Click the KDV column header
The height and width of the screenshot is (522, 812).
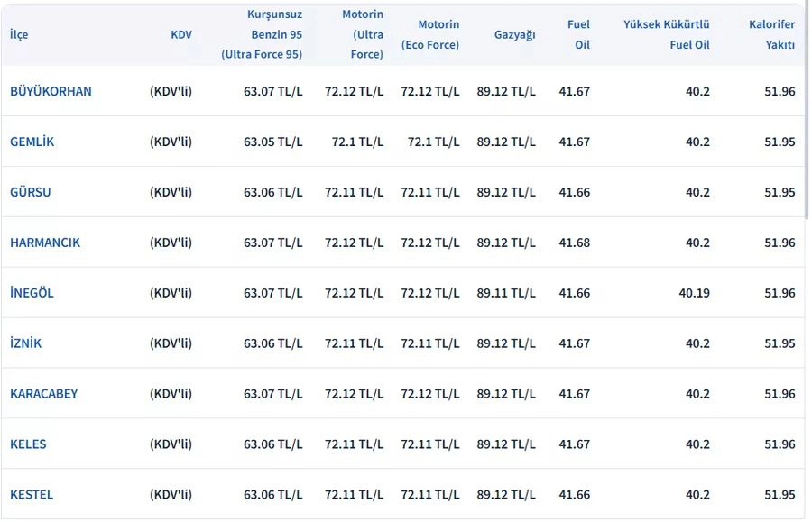(181, 34)
